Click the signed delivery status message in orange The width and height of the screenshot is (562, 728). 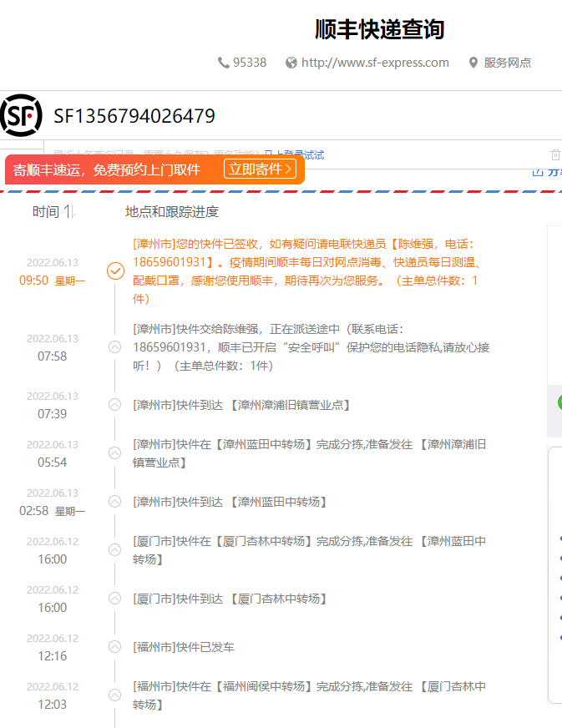pos(306,271)
